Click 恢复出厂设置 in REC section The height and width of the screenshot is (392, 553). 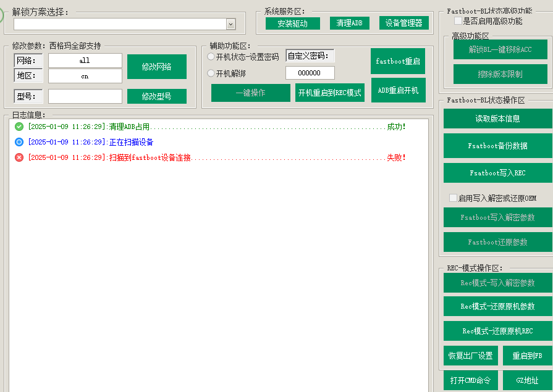pos(470,356)
